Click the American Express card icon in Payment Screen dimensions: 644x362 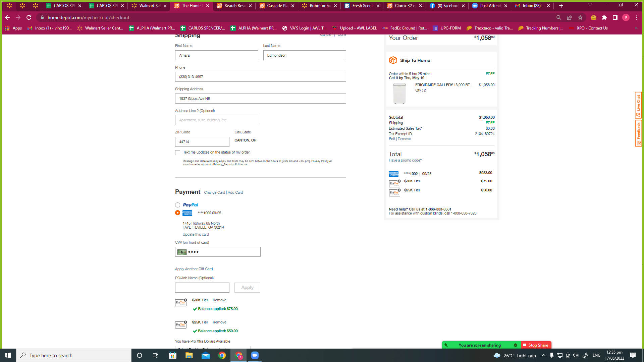pyautogui.click(x=187, y=213)
